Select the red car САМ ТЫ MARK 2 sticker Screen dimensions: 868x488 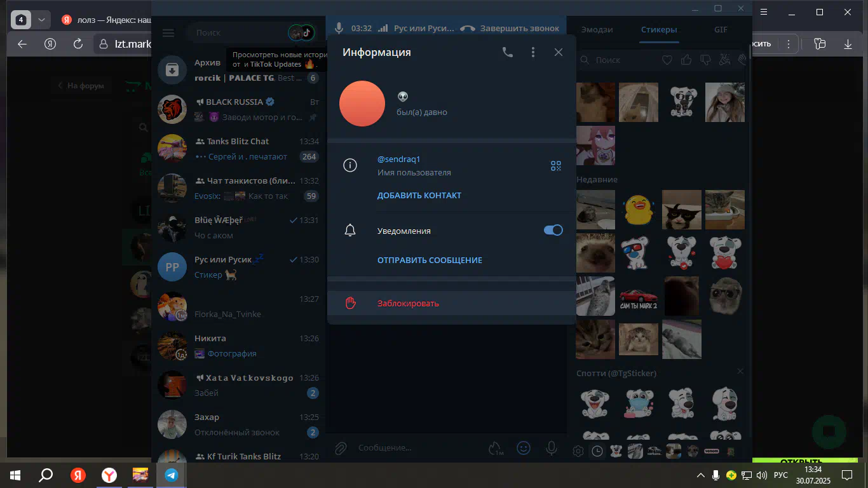pyautogui.click(x=639, y=296)
